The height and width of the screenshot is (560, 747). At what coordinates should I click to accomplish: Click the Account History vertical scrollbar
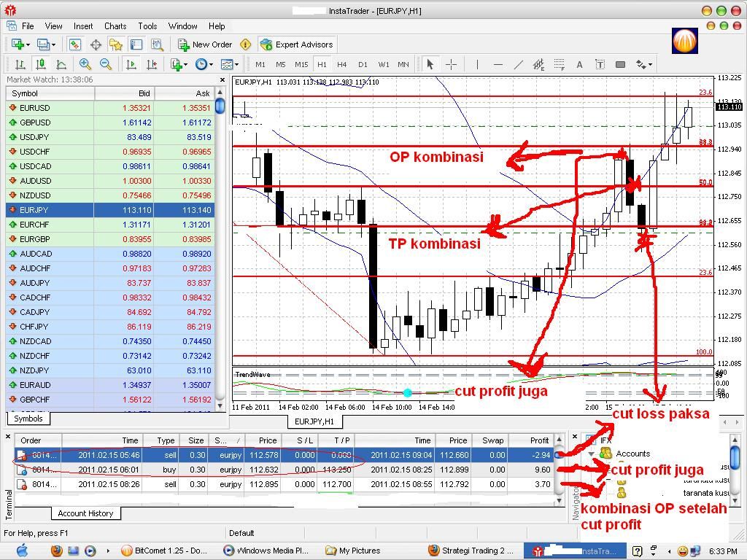click(560, 470)
